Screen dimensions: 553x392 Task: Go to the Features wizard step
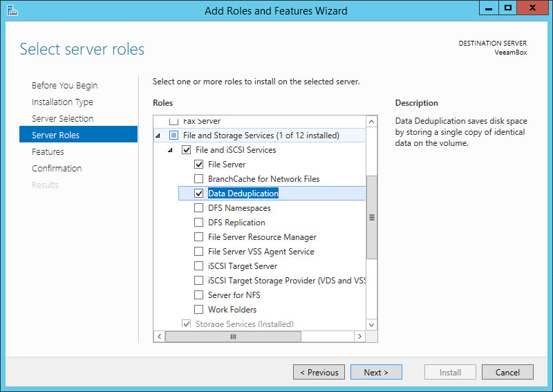[x=48, y=151]
